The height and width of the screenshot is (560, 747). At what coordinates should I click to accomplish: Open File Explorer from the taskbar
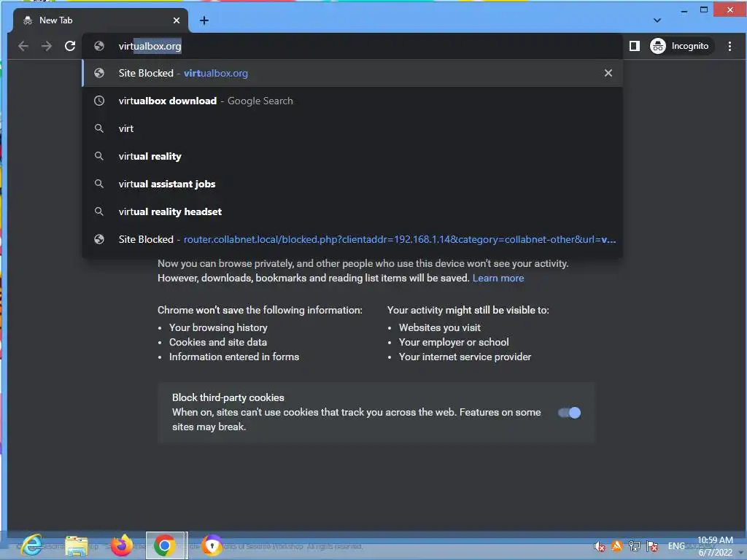click(x=76, y=545)
